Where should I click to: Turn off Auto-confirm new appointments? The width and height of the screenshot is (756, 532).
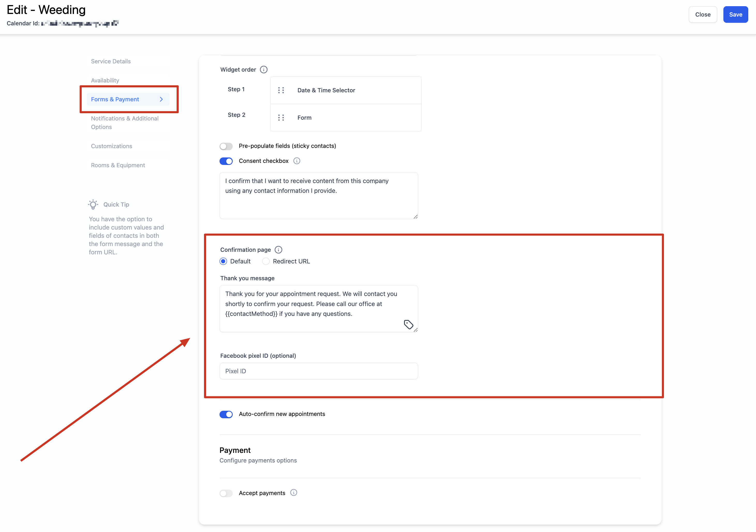click(226, 414)
